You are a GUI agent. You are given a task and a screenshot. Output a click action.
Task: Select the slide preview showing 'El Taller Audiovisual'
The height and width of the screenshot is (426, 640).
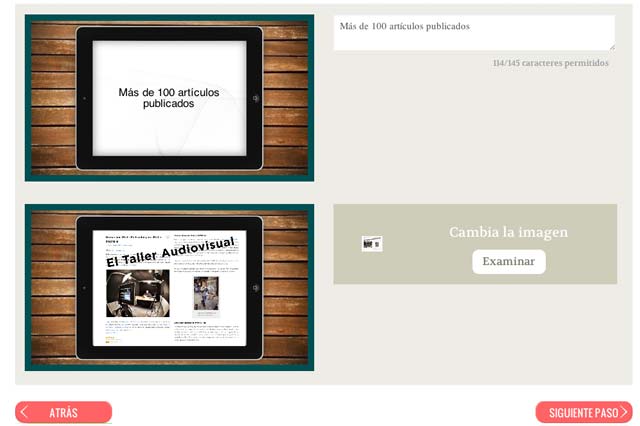click(x=169, y=288)
